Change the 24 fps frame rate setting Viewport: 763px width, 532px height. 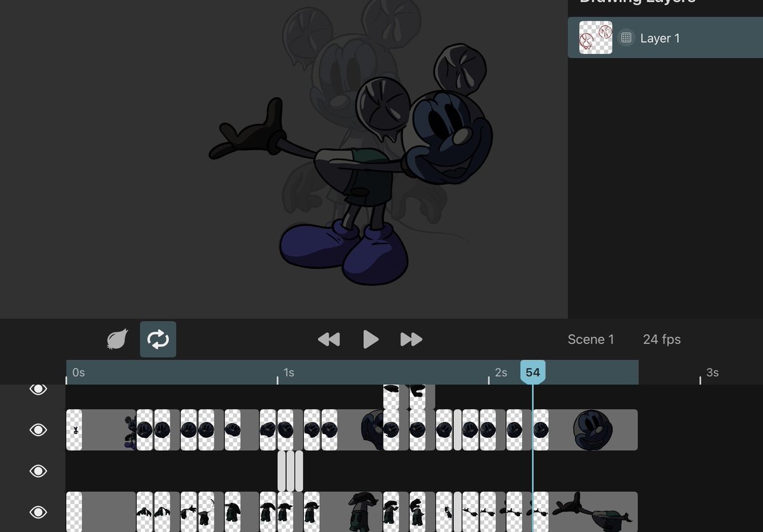coord(662,339)
